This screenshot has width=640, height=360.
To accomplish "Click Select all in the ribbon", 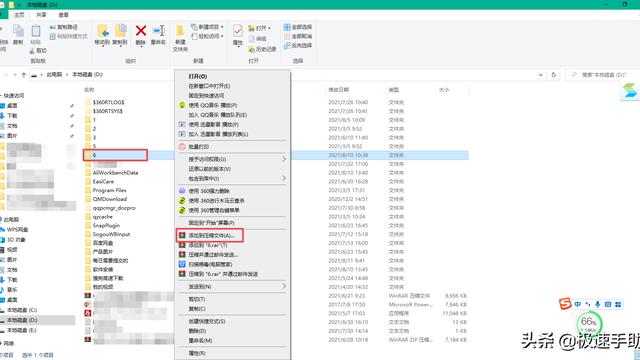I will 298,27.
